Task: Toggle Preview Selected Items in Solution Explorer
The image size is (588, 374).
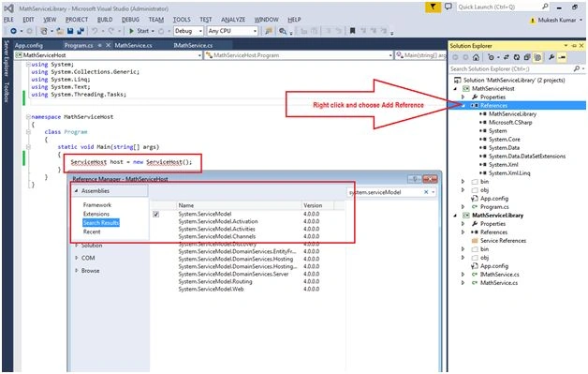Action: click(562, 57)
